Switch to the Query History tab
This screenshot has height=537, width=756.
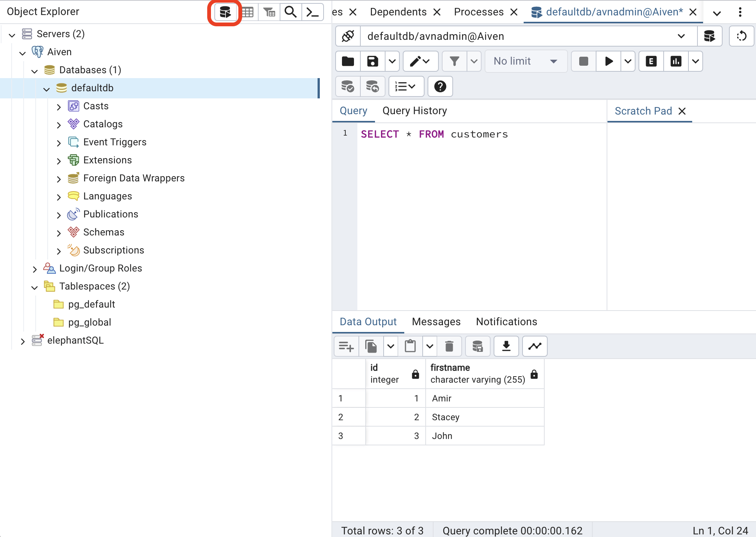pos(414,111)
